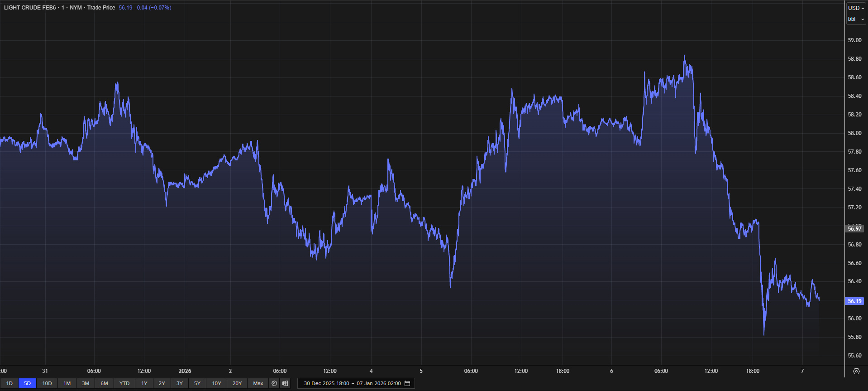Click the Trade Price 56.19 value in the header
This screenshot has height=391, width=868.
[x=125, y=8]
